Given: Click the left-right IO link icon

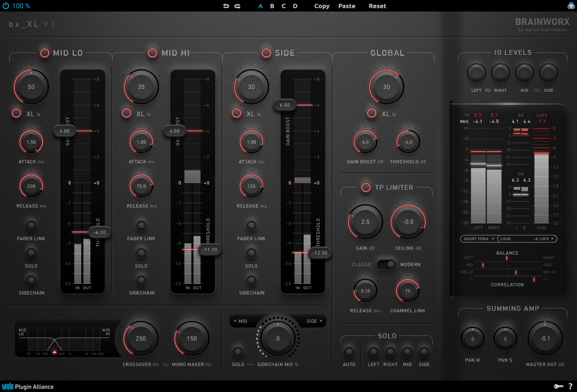Looking at the screenshot, I should click(487, 90).
